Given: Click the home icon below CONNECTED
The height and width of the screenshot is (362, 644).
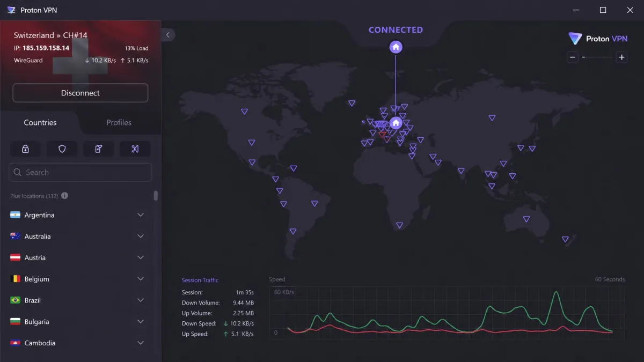Looking at the screenshot, I should (x=396, y=47).
